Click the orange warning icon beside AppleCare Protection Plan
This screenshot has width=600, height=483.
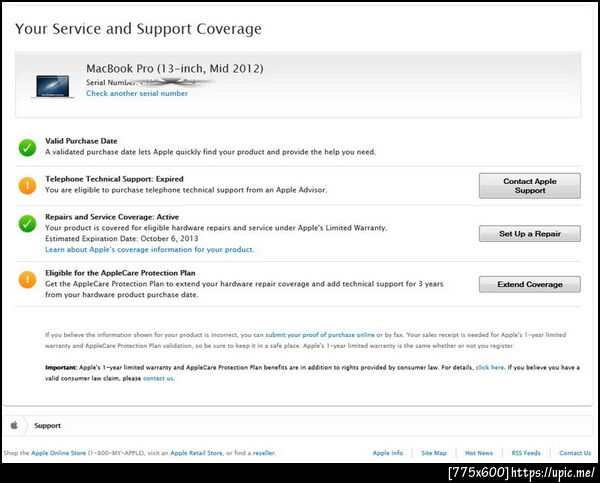pos(27,279)
